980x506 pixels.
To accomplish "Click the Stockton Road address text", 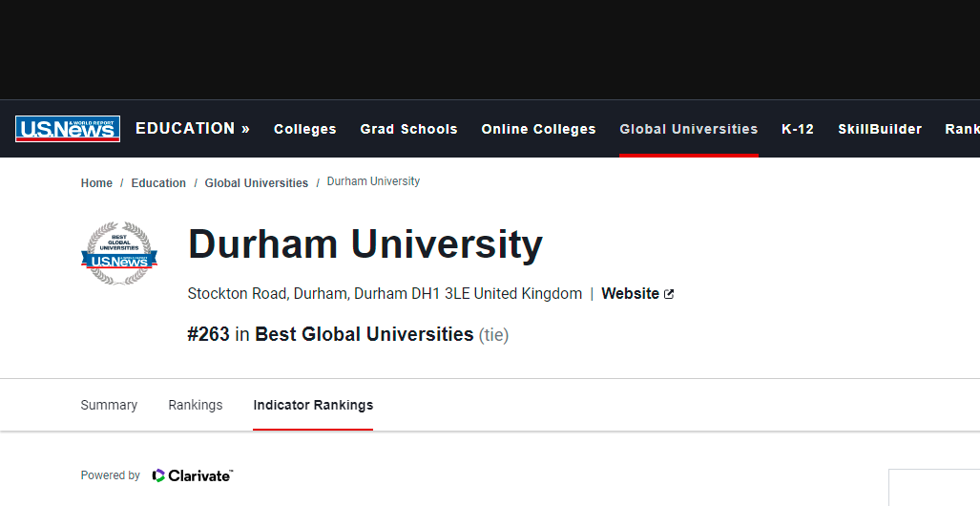I will coord(385,293).
